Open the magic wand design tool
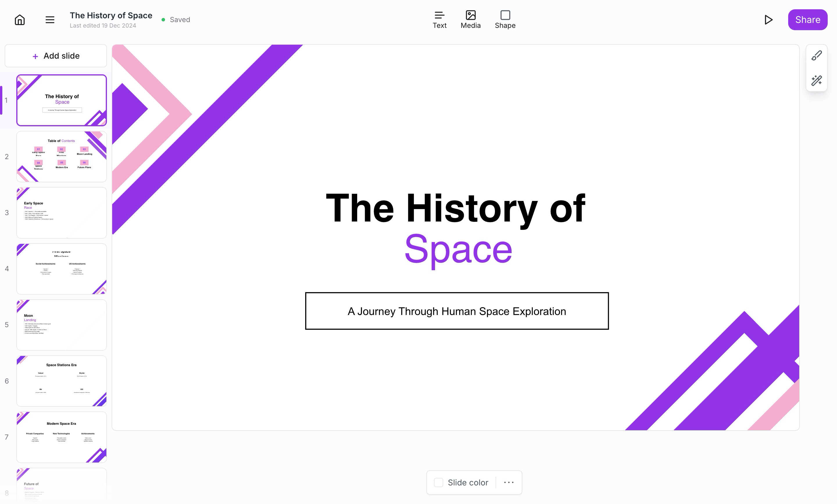This screenshot has height=504, width=837. pos(817,80)
